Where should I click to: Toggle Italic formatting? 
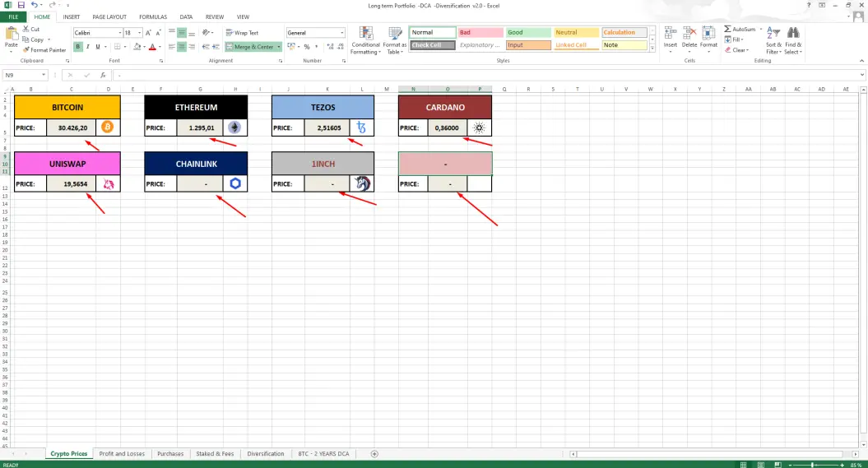click(x=87, y=47)
